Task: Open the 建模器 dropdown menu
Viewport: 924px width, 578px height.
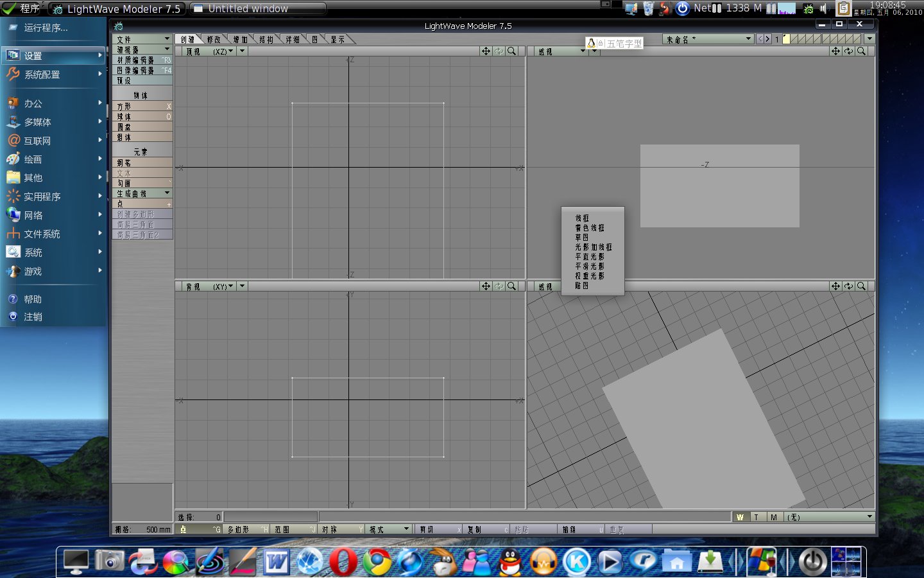Action: [142, 49]
